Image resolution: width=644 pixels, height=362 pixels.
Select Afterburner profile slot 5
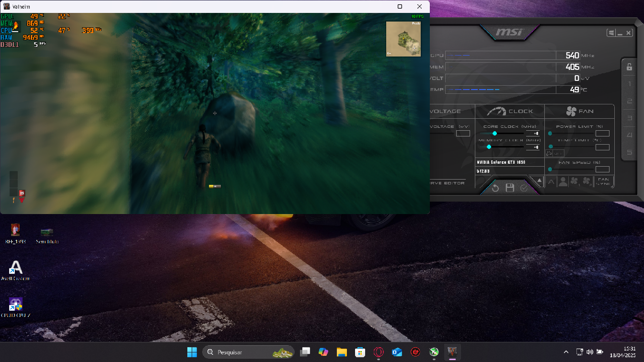pos(630,153)
